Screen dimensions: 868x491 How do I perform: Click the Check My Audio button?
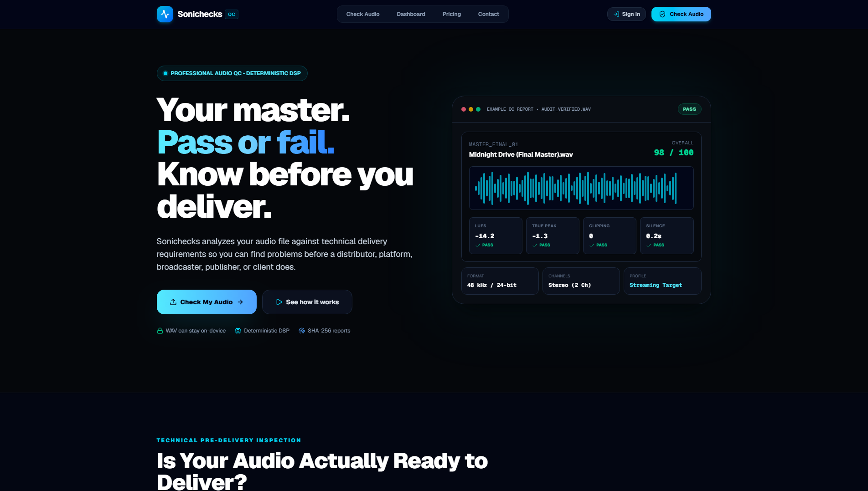(x=207, y=302)
